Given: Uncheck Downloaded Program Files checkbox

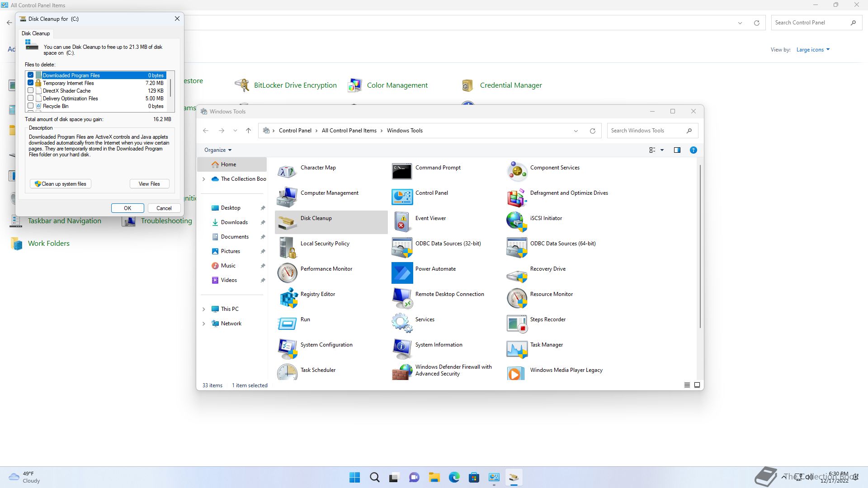Looking at the screenshot, I should [x=31, y=75].
